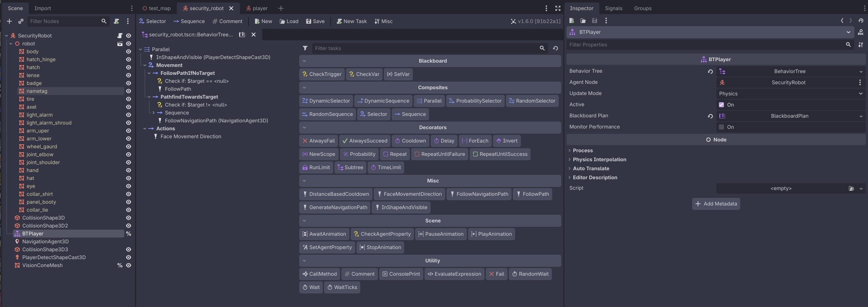Screen dimensions: 868x307
Task: Click the New Task toolbar button
Action: point(352,21)
